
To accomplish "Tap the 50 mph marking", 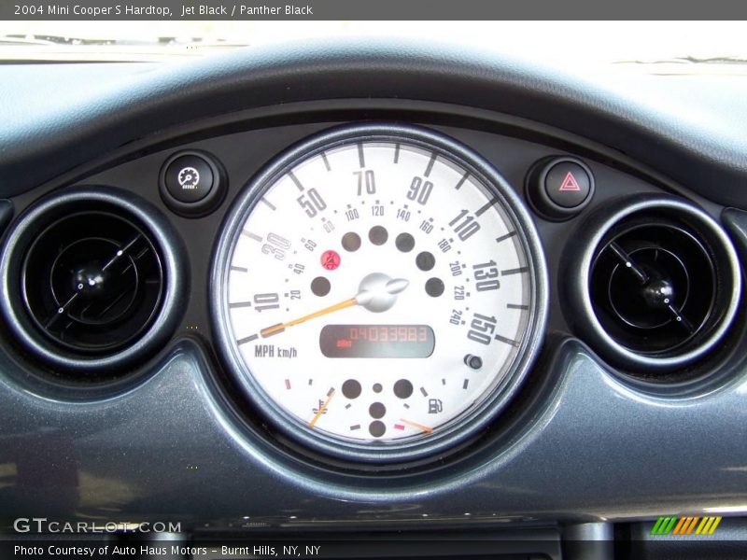I will pos(312,203).
